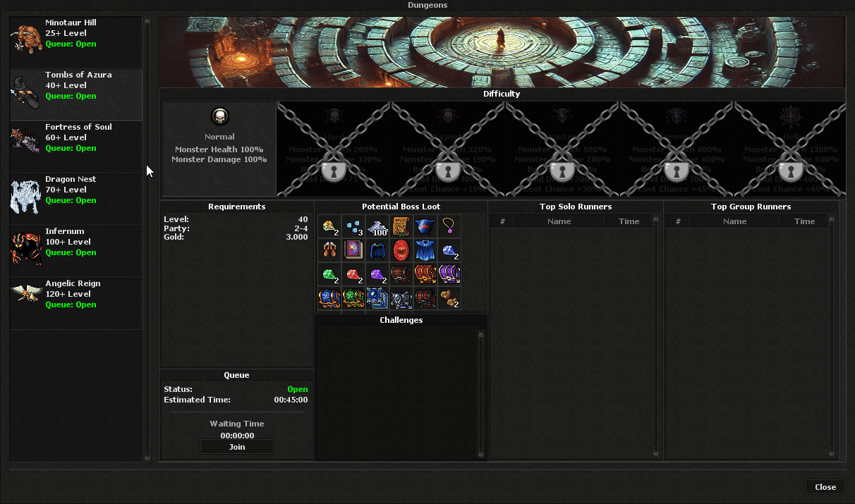Inspect the blue diamond gem loot
This screenshot has height=504, width=855.
[x=449, y=251]
